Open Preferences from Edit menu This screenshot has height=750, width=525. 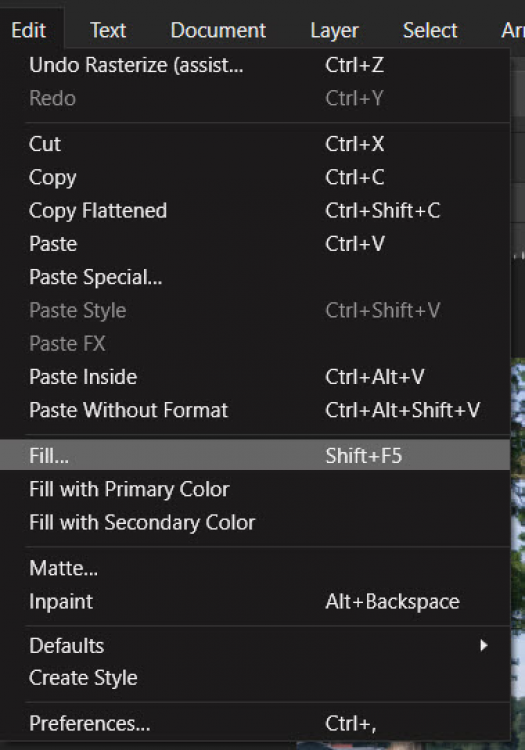pyautogui.click(x=255, y=723)
